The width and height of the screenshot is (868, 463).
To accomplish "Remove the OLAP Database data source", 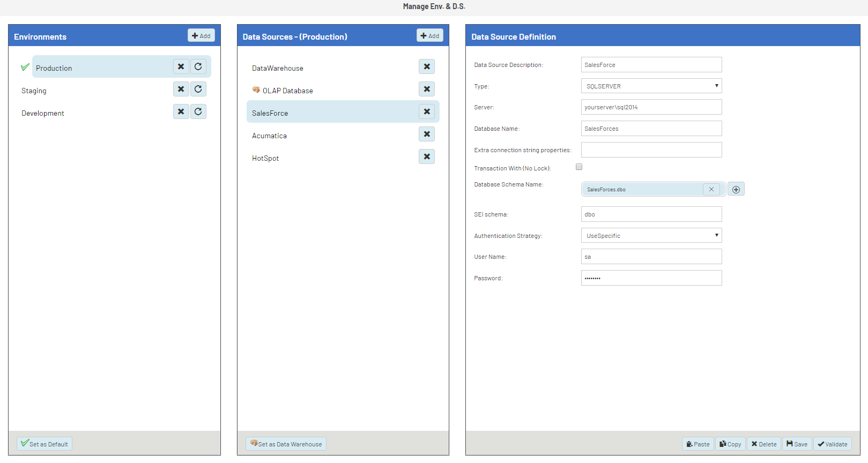I will click(427, 89).
